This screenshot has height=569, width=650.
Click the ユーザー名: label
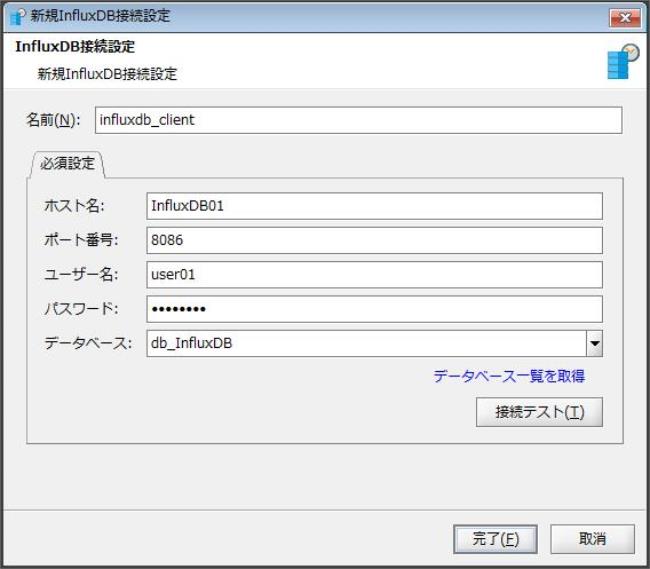click(x=81, y=274)
